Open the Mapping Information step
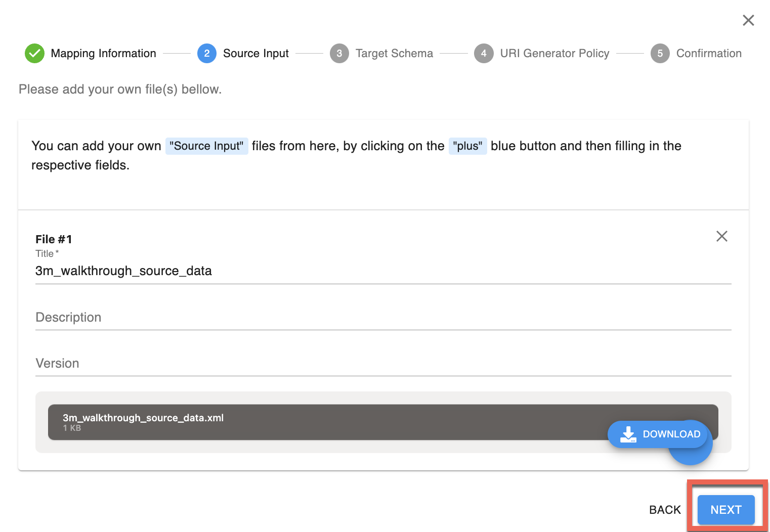The width and height of the screenshot is (770, 532). [x=103, y=53]
